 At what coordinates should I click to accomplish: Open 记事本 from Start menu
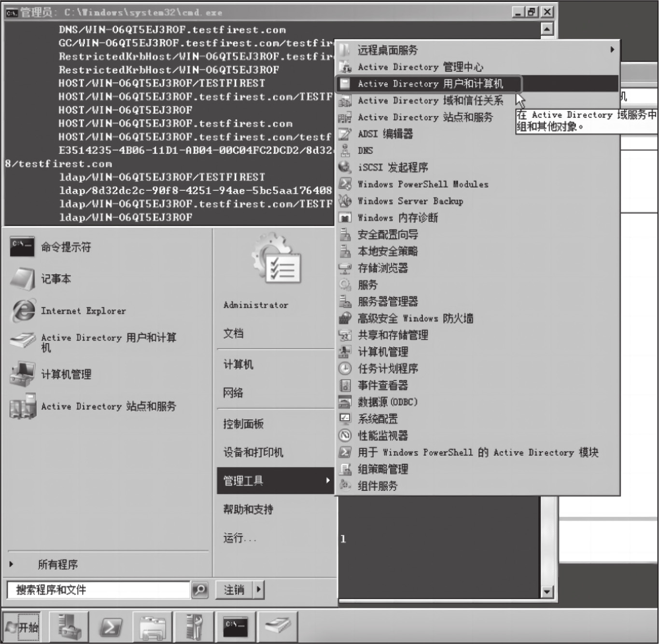click(x=56, y=279)
